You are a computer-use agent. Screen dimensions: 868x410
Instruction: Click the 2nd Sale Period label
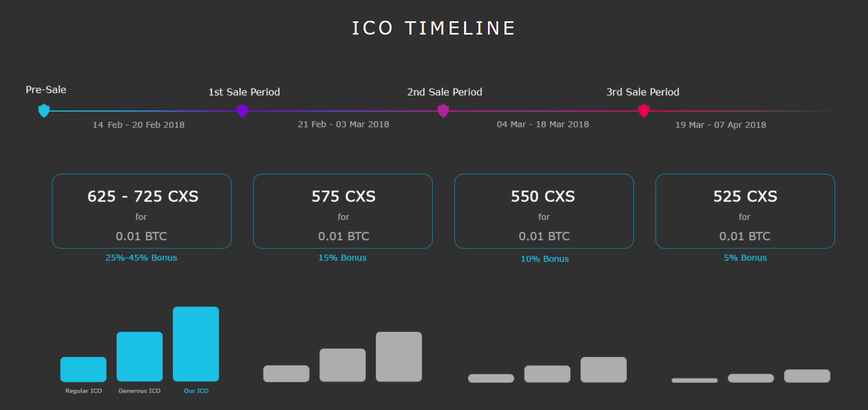[445, 92]
